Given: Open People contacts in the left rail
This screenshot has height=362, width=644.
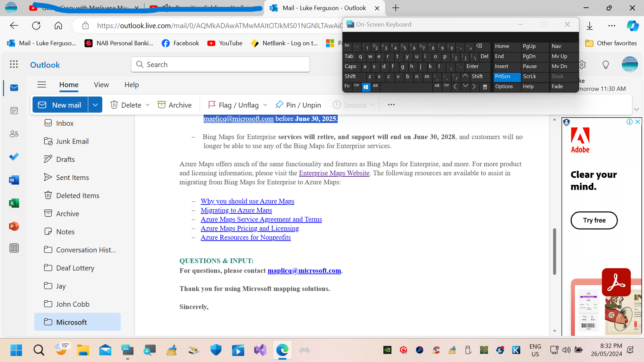Looking at the screenshot, I should coord(14,134).
